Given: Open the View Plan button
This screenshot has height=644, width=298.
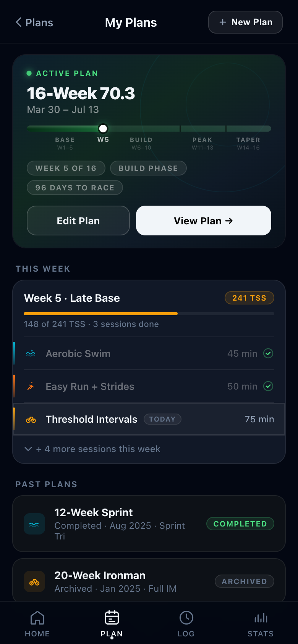Looking at the screenshot, I should pyautogui.click(x=203, y=221).
